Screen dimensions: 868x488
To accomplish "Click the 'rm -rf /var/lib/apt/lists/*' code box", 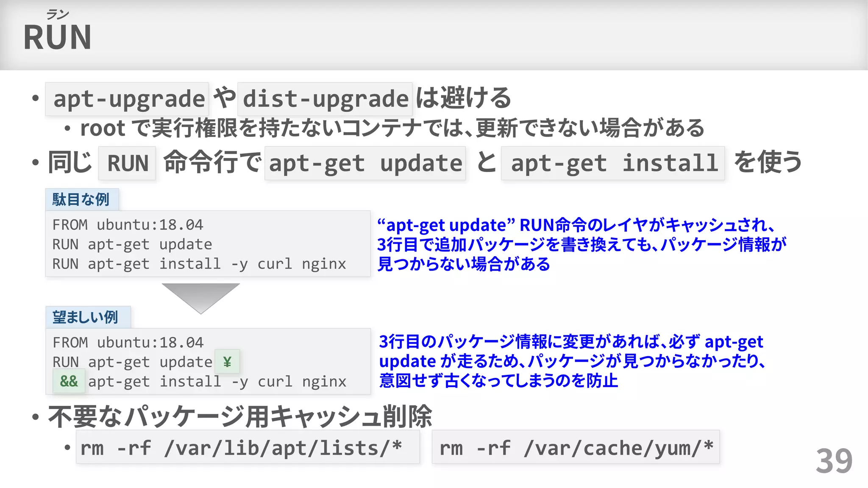I will point(248,447).
